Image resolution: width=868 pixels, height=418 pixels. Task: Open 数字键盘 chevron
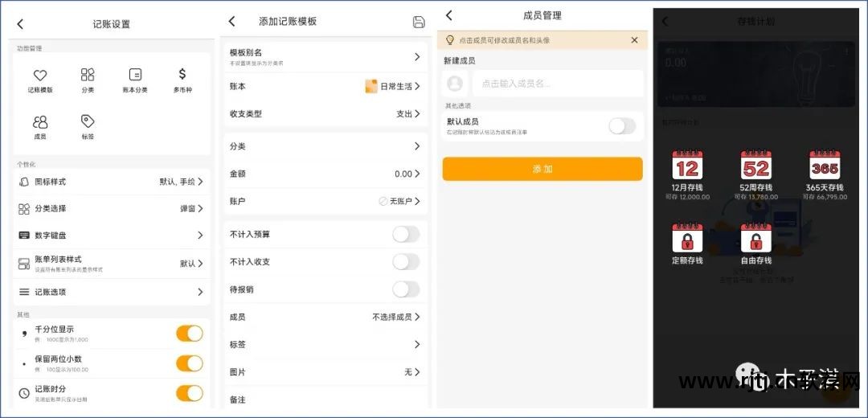click(200, 236)
